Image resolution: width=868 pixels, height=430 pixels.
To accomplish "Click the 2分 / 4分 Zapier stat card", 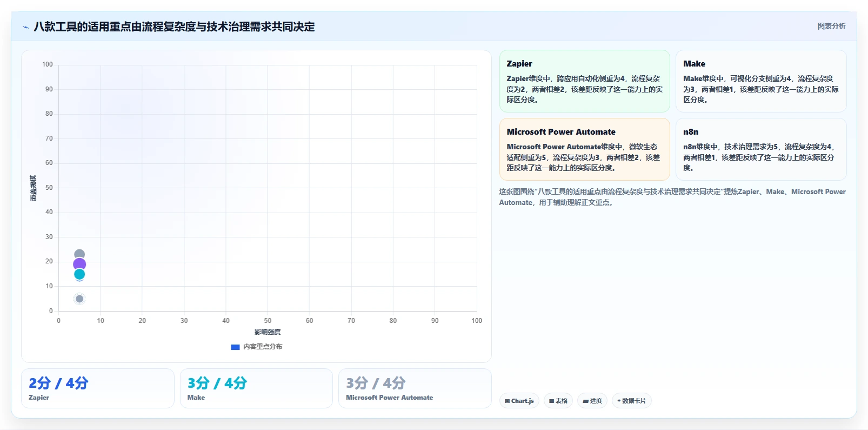I will point(98,388).
